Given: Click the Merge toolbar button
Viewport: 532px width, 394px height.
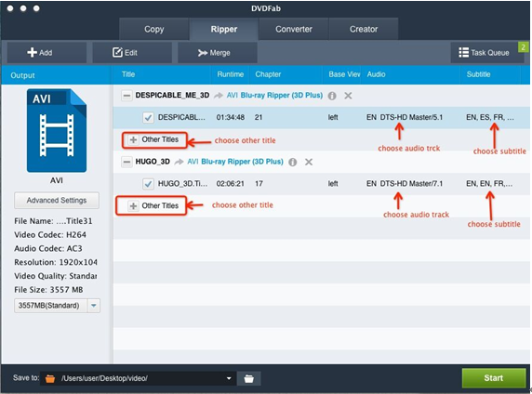Looking at the screenshot, I should [x=217, y=53].
